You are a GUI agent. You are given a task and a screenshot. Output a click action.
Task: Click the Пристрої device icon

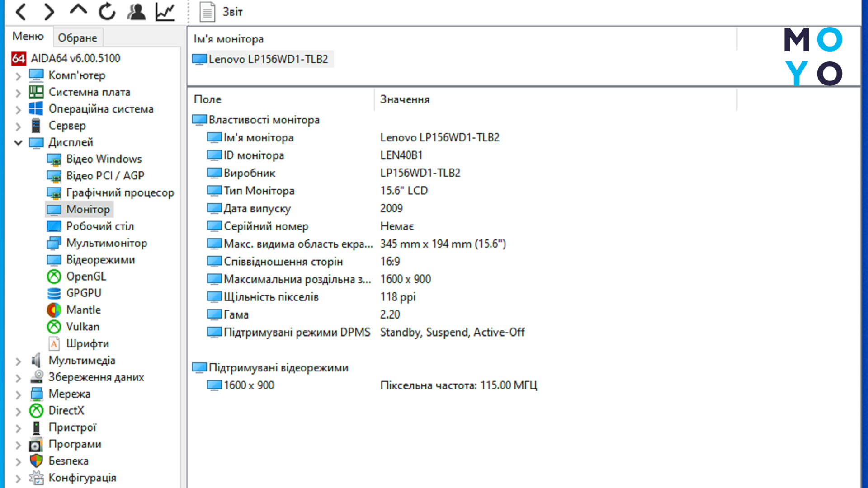(x=36, y=427)
